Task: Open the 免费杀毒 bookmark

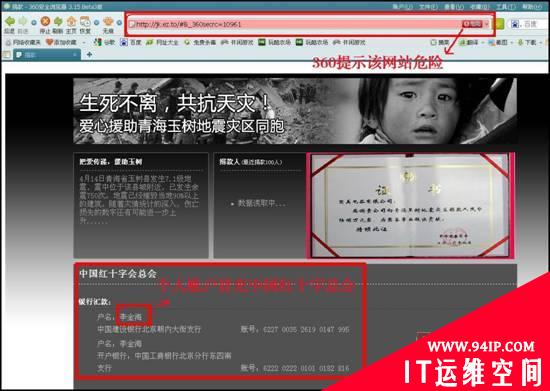Action: pos(200,42)
